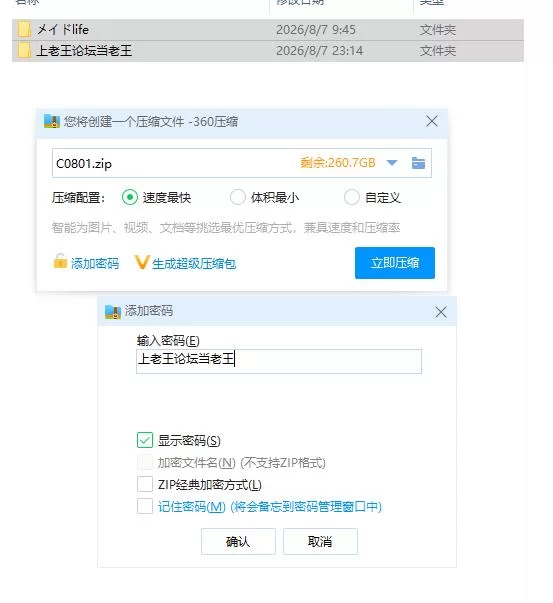Click into the 输入密码 text field
553x603 pixels.
click(279, 361)
